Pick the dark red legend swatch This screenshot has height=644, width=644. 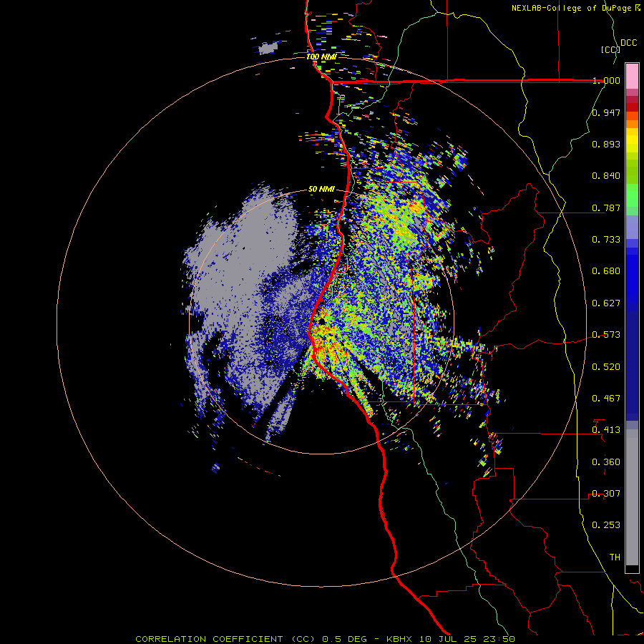pyautogui.click(x=632, y=107)
